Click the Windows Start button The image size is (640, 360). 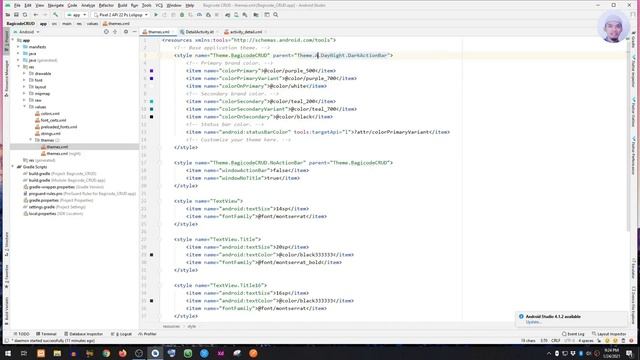tap(8, 353)
